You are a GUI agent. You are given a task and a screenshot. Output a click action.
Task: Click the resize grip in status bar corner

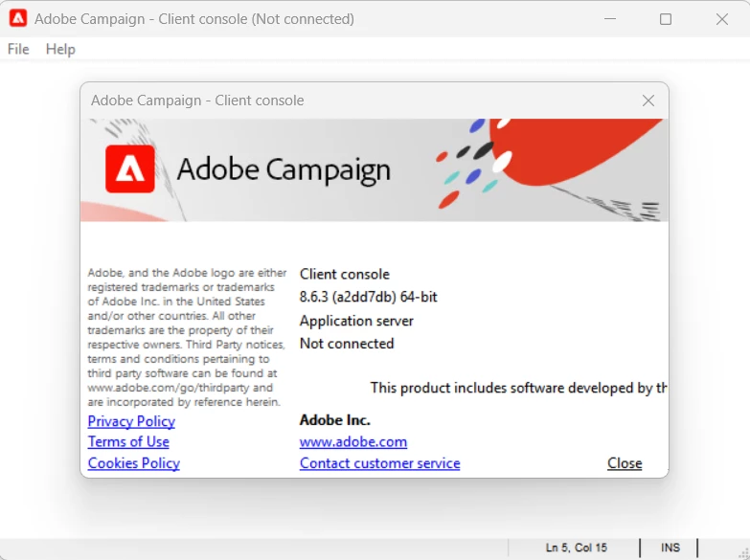click(744, 553)
